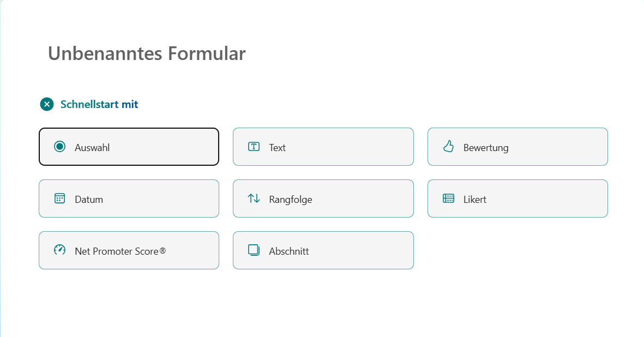Insert a Net Promoter Score® question

[x=129, y=250]
